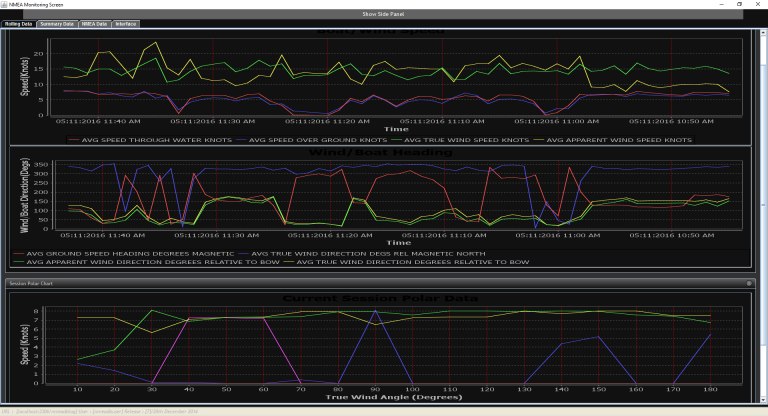Screen dimensions: 768x416
Task: Open the NMEA Data tab
Action: tap(94, 24)
